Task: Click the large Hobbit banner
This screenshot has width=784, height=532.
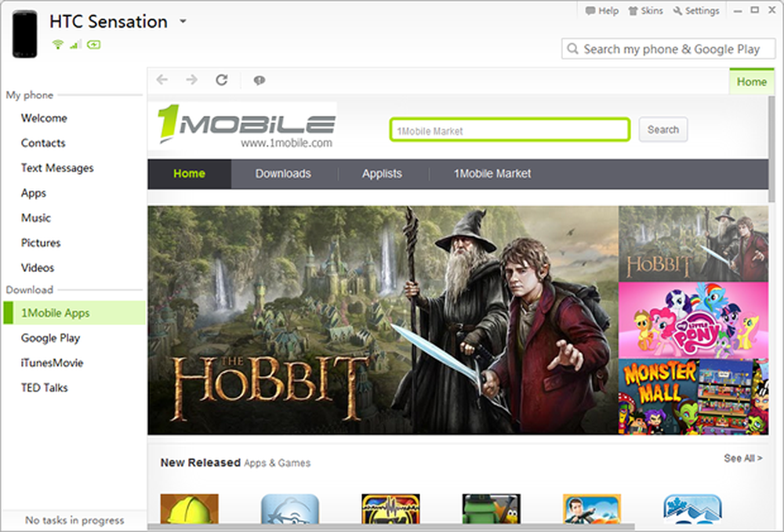Action: click(x=383, y=320)
